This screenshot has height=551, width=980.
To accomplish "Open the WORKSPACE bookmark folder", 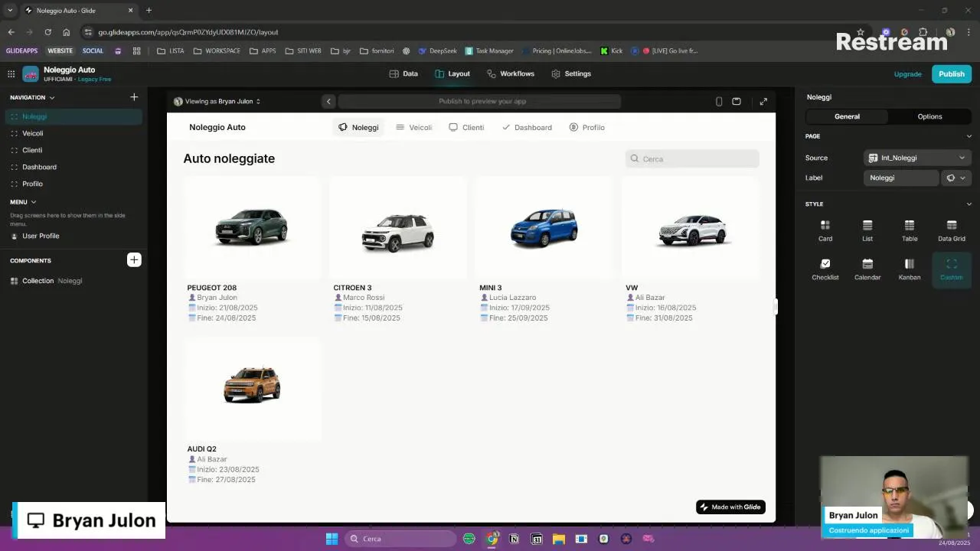I will point(217,51).
